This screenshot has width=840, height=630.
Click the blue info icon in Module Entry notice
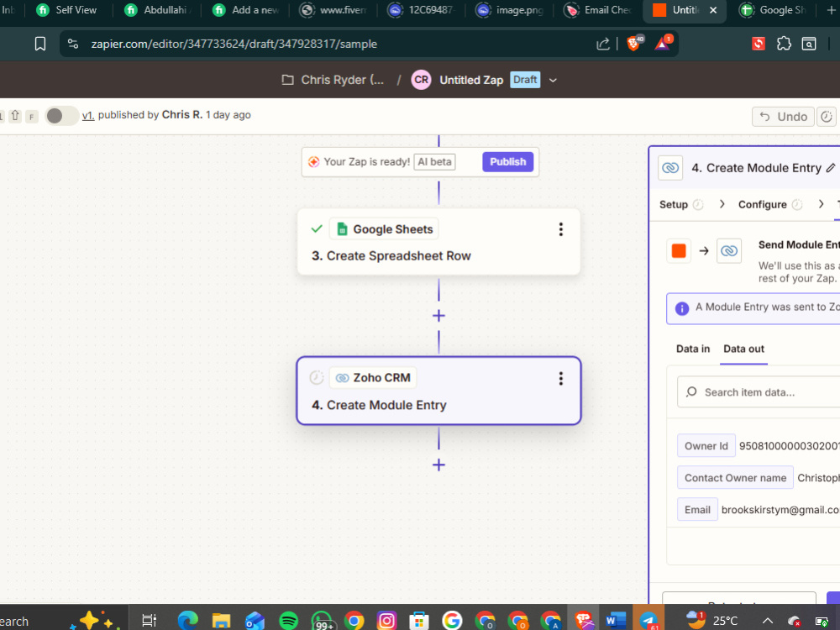click(682, 308)
